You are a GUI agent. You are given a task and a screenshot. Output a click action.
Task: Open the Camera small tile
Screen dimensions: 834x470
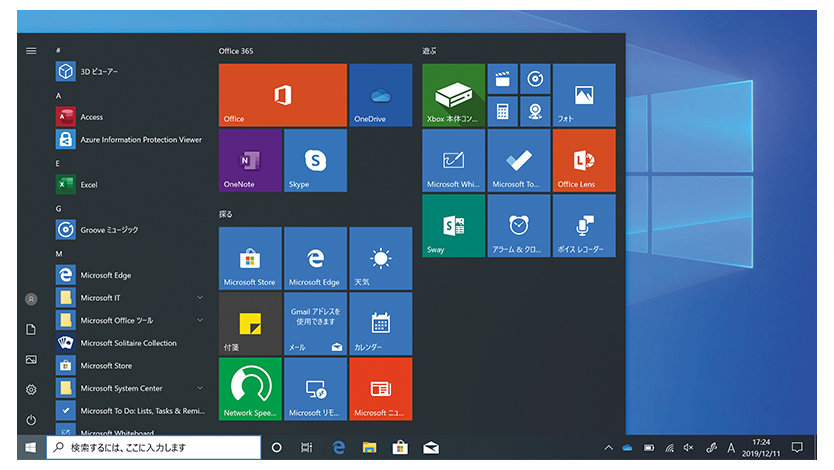click(x=535, y=112)
